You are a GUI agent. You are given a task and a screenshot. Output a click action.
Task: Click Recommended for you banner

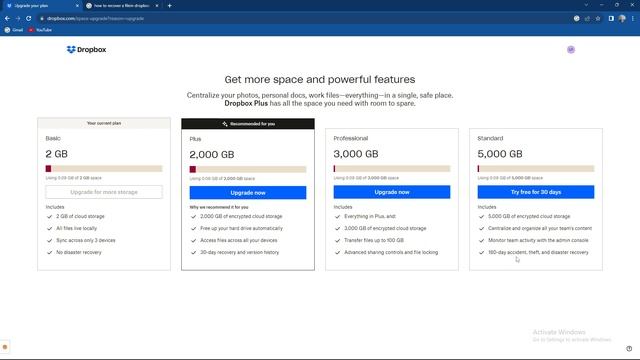pos(248,124)
